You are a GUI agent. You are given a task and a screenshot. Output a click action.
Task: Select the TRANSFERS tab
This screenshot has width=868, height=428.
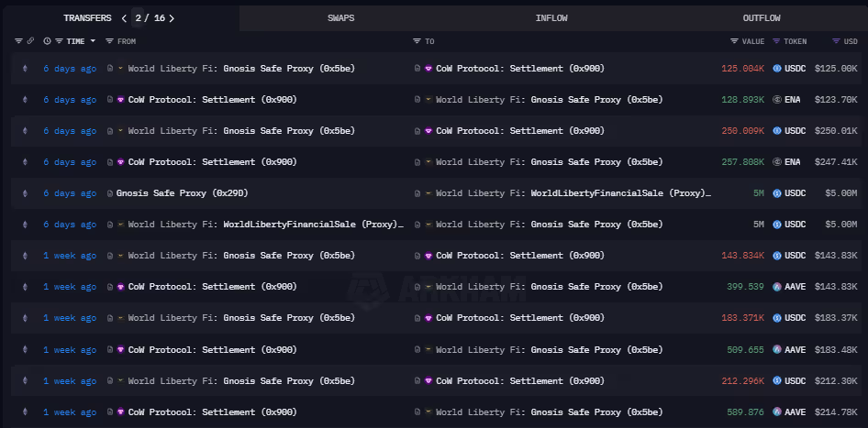87,18
